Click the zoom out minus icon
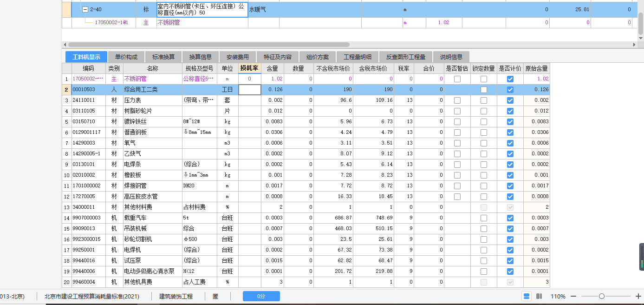The height and width of the screenshot is (305, 644). pyautogui.click(x=574, y=296)
